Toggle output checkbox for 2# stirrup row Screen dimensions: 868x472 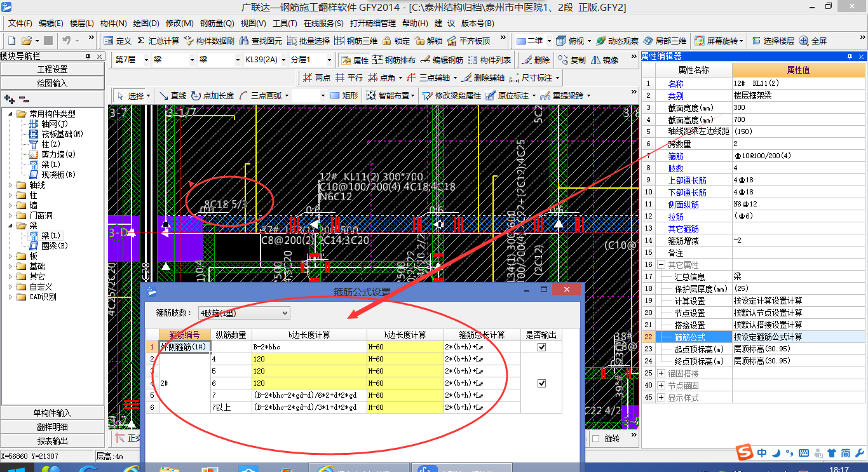point(541,384)
